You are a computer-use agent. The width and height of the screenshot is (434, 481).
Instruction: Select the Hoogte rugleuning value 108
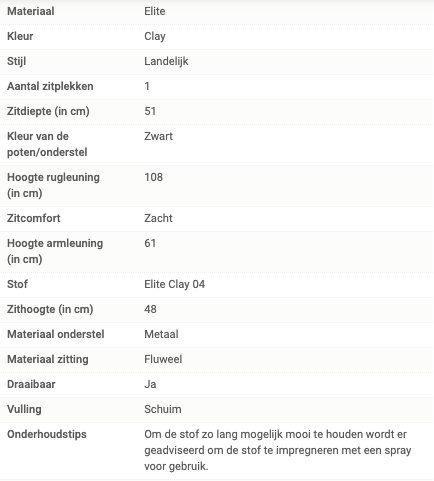point(153,177)
